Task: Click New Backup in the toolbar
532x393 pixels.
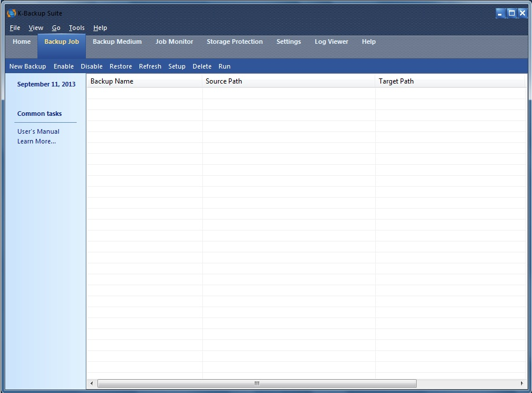Action: pos(28,66)
